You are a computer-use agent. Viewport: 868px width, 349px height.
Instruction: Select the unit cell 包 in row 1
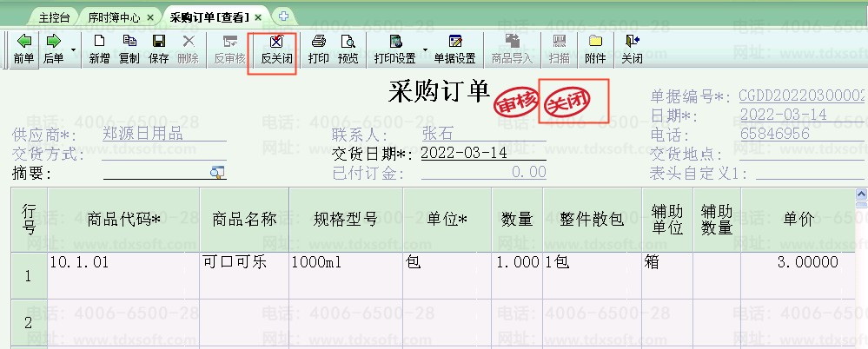pyautogui.click(x=447, y=276)
